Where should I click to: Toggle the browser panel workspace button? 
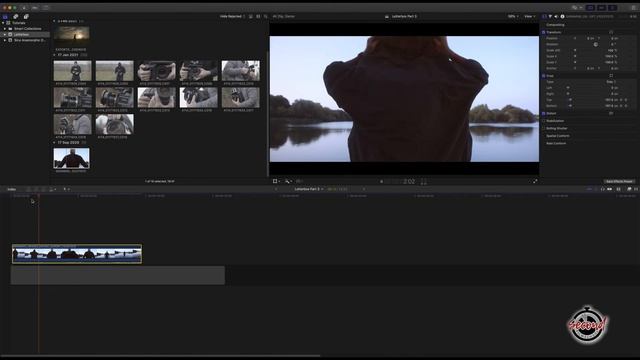590,8
